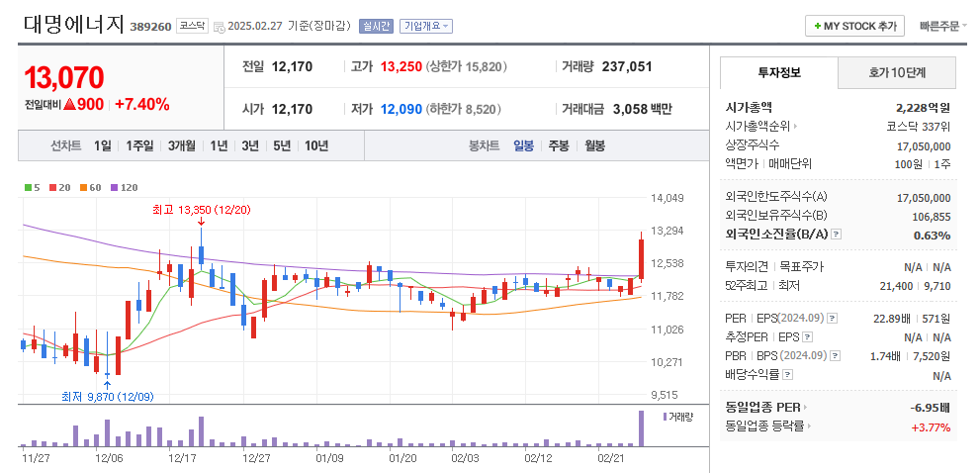Screen dimensions: 980x473
Task: Click the latest large red candlestick
Action: pos(641,259)
